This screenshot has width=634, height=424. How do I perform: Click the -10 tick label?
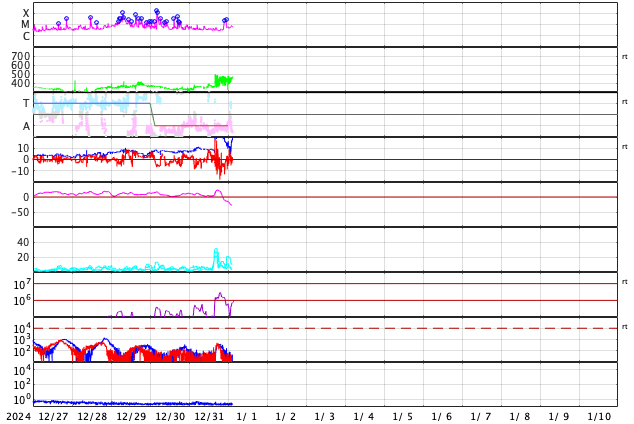point(20,171)
